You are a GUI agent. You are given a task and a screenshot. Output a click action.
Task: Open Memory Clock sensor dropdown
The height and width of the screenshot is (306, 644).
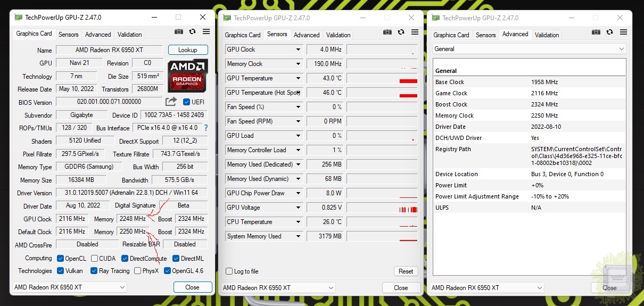(x=299, y=64)
